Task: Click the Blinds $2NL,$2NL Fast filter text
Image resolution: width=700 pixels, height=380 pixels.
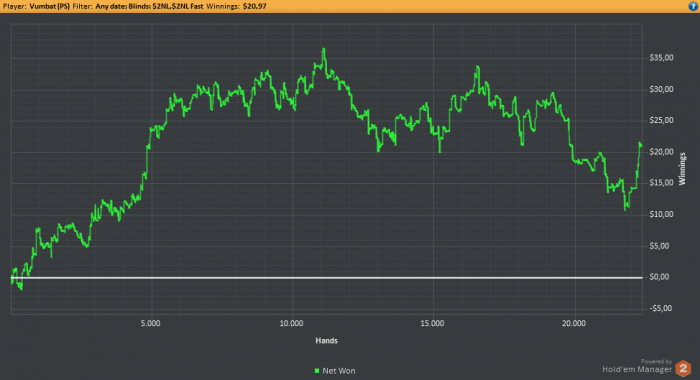Action: pyautogui.click(x=166, y=6)
